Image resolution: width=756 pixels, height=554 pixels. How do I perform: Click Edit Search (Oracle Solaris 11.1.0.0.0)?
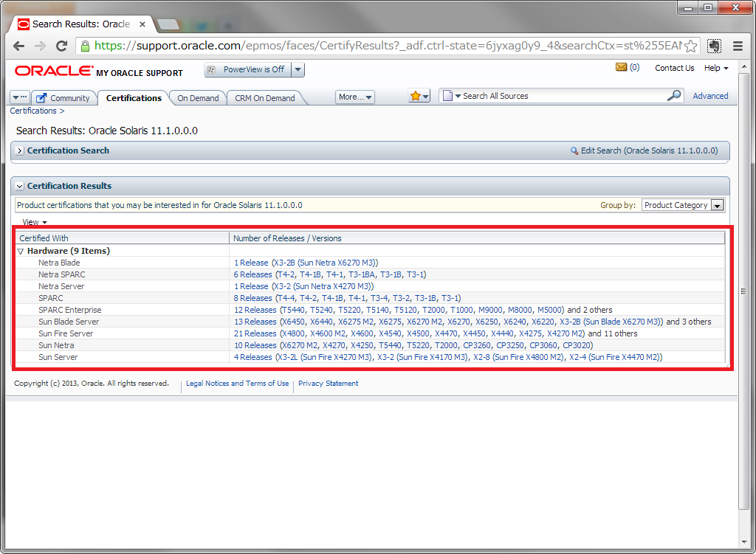click(x=644, y=150)
